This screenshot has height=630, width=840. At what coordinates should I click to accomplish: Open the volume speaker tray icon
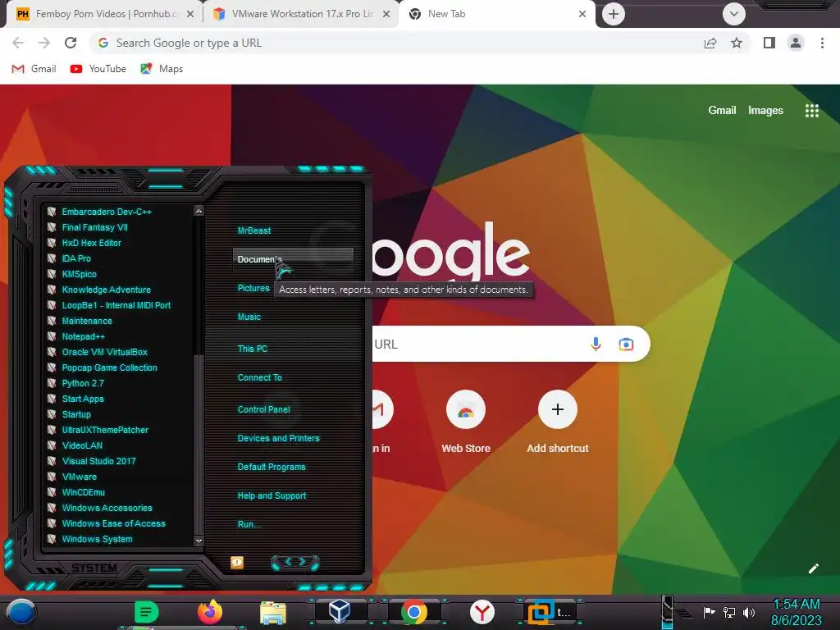[x=749, y=612]
